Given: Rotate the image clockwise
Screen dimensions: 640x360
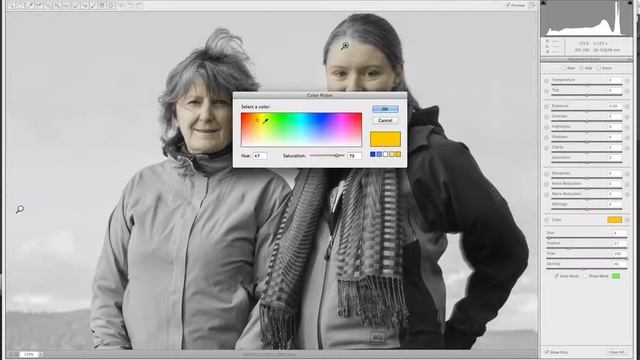Looking at the screenshot, I should (138, 5).
